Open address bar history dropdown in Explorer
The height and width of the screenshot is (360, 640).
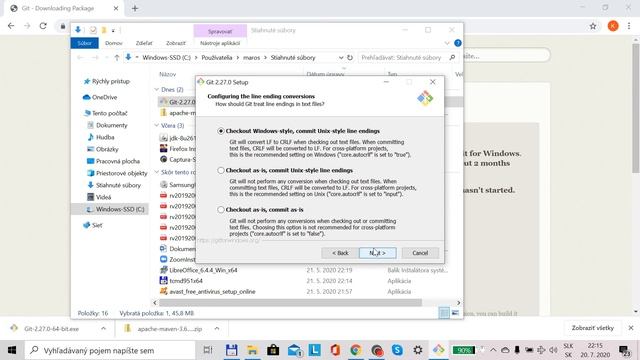click(341, 58)
